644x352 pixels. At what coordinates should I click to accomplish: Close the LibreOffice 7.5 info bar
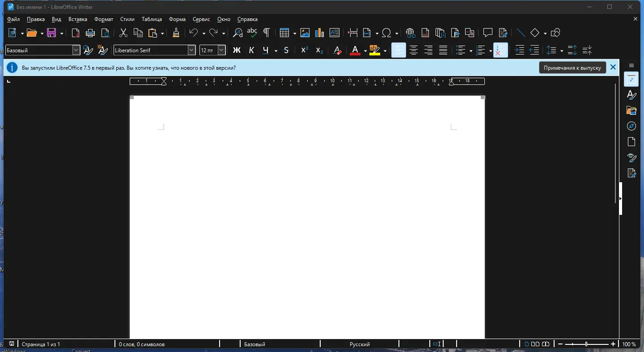click(x=613, y=67)
